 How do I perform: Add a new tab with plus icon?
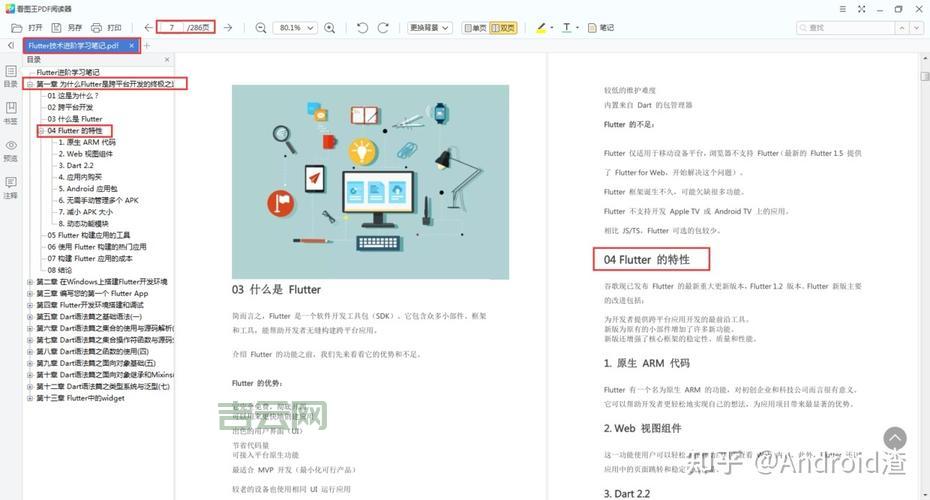coord(147,45)
